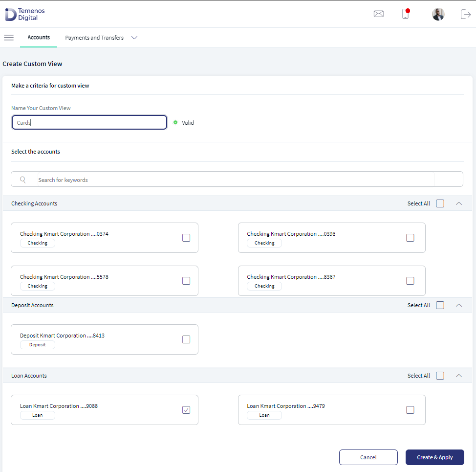Check the account ending 5578
This screenshot has width=476, height=472.
[x=186, y=281]
